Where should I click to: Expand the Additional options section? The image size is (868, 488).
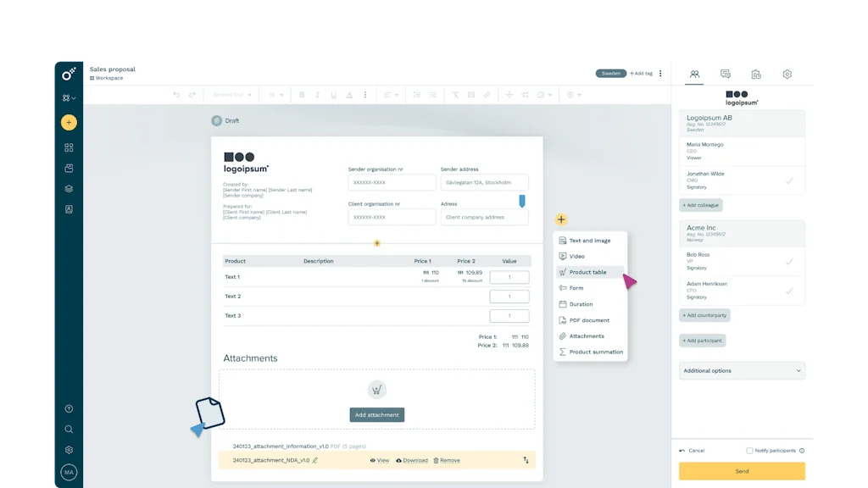pos(742,370)
